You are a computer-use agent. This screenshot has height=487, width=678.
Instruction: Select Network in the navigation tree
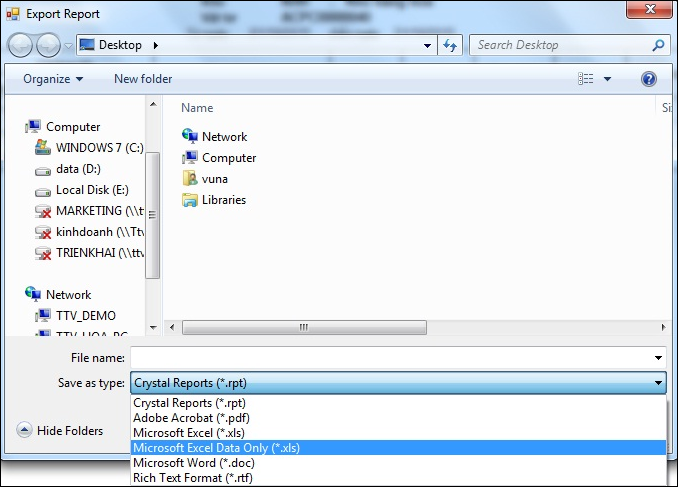click(x=68, y=295)
